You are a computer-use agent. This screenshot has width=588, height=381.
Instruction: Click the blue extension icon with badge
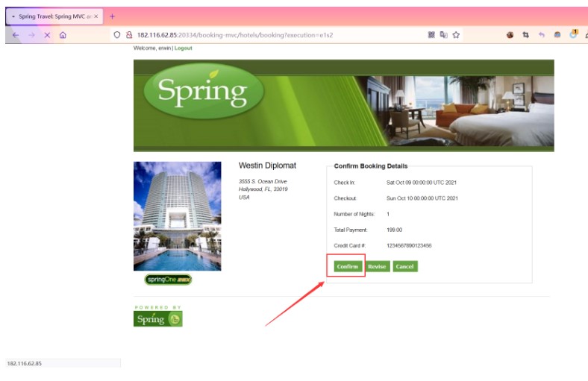573,34
